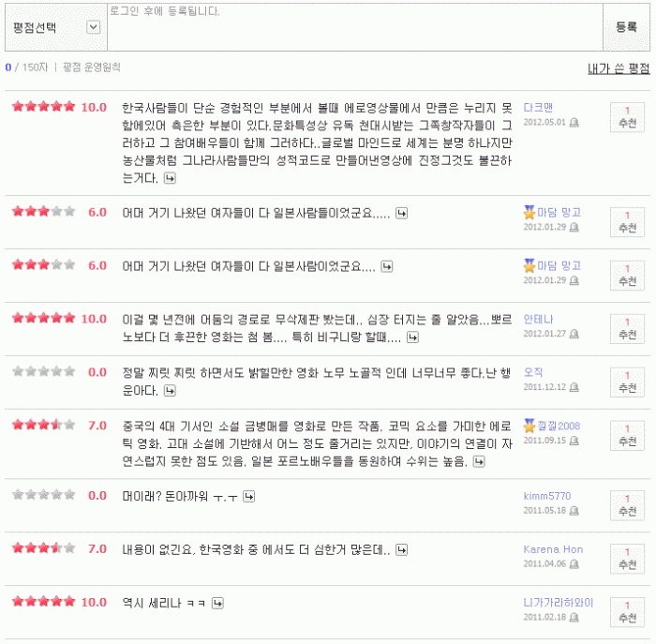Open the 평점 운영원칙 policy link
The width and height of the screenshot is (656, 644).
92,67
